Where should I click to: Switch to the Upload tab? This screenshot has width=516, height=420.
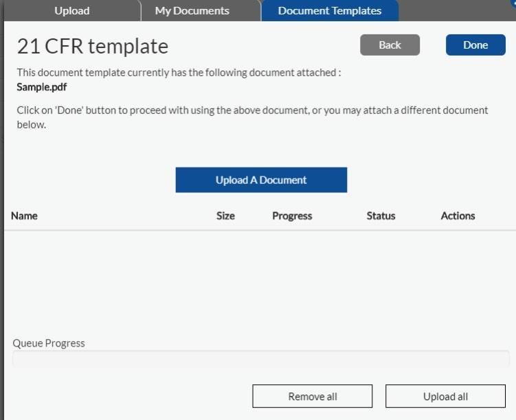[72, 10]
